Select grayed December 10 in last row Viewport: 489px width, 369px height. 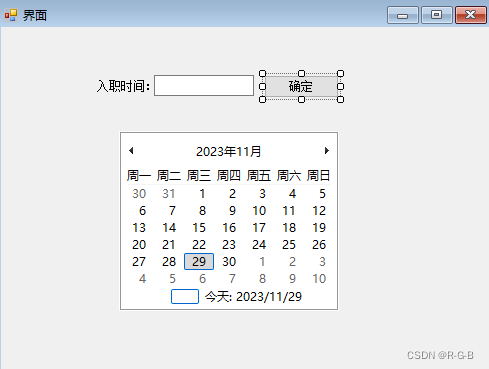pos(319,279)
